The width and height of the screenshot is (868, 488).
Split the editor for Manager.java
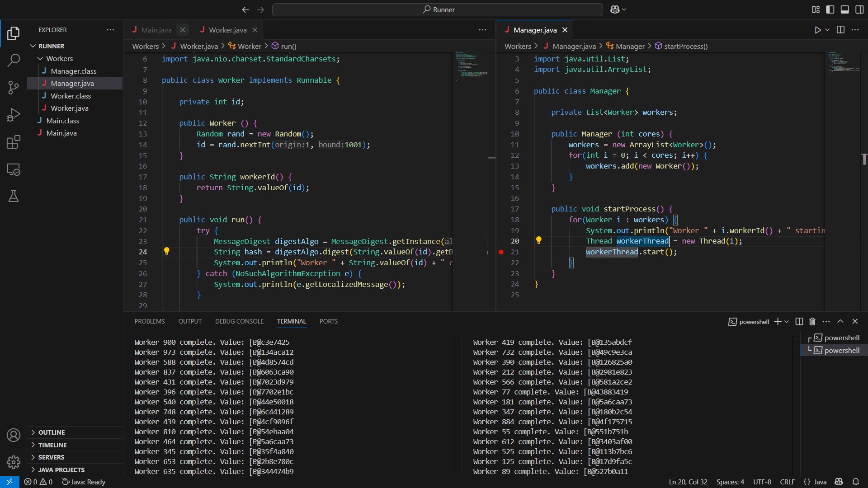(x=840, y=30)
